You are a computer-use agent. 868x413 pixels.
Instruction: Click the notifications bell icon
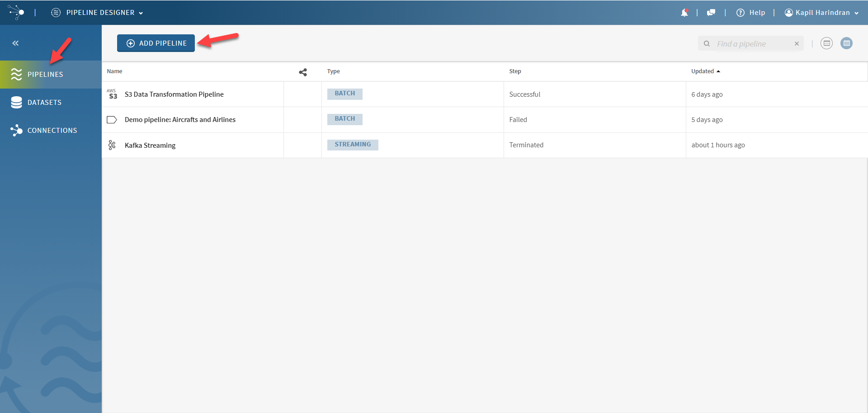[684, 12]
